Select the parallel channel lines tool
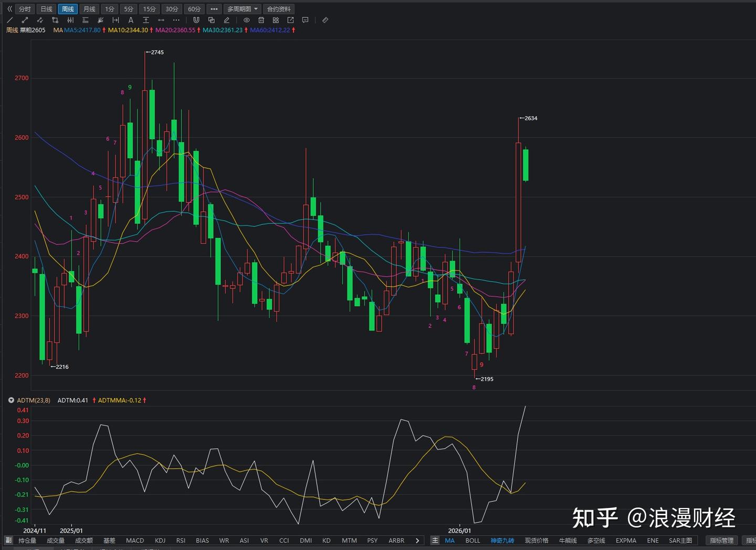756x550 pixels. click(70, 20)
